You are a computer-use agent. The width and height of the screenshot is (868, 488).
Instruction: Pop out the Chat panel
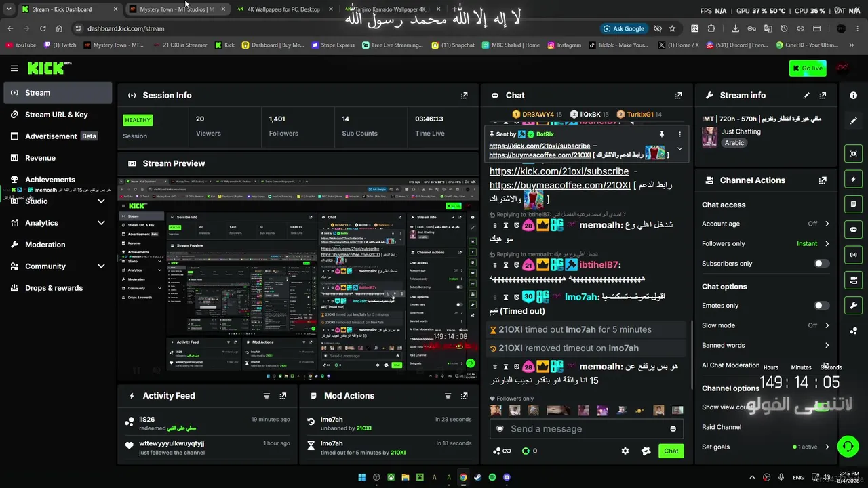click(x=678, y=96)
